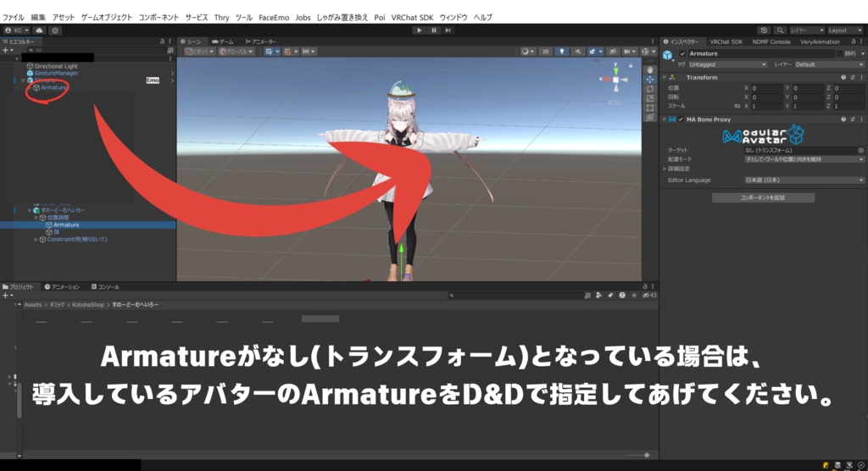This screenshot has height=471, width=868.
Task: Open the ゲームオブジェクト menu
Action: (x=107, y=18)
